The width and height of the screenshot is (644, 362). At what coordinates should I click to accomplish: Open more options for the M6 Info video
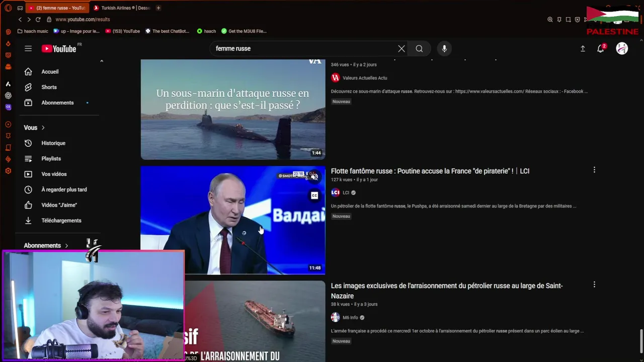594,285
